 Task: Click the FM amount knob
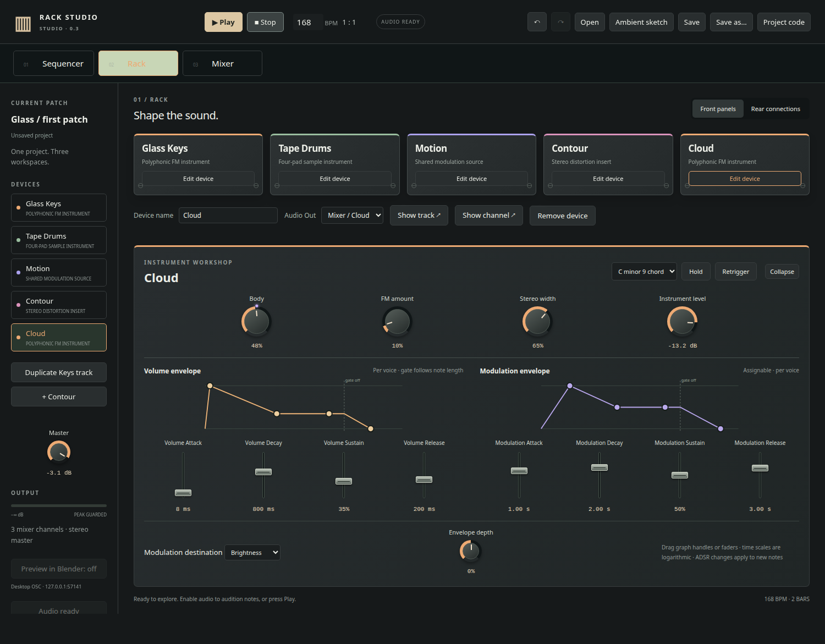[397, 321]
